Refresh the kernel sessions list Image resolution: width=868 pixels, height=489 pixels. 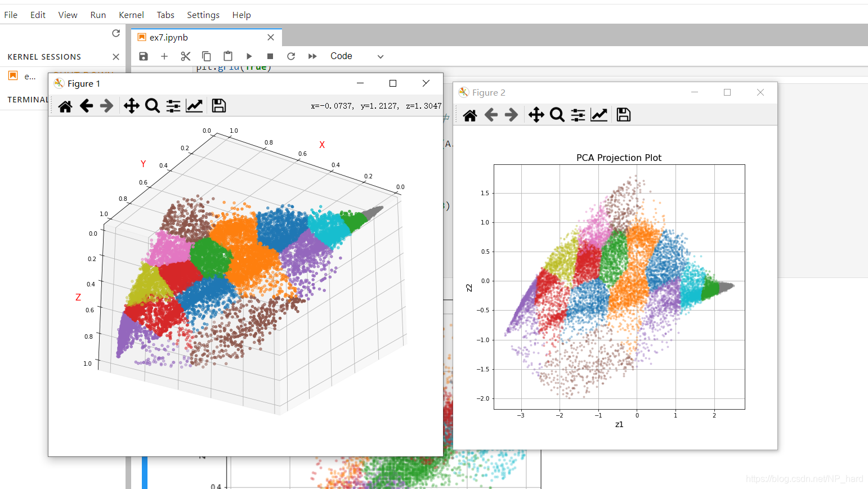coord(116,33)
